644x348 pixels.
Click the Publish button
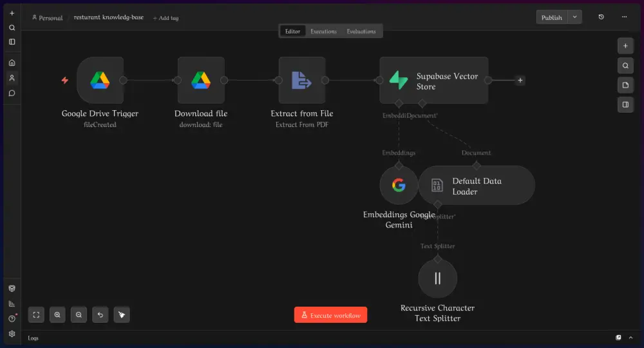552,17
